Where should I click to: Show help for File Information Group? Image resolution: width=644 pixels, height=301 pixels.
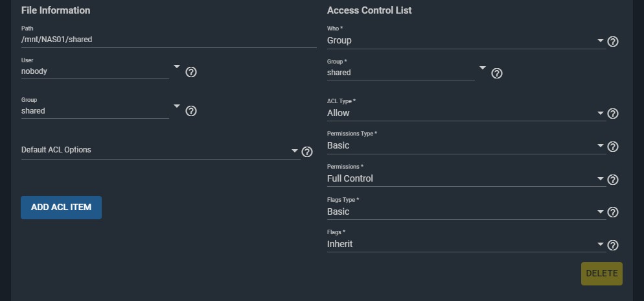(x=191, y=111)
